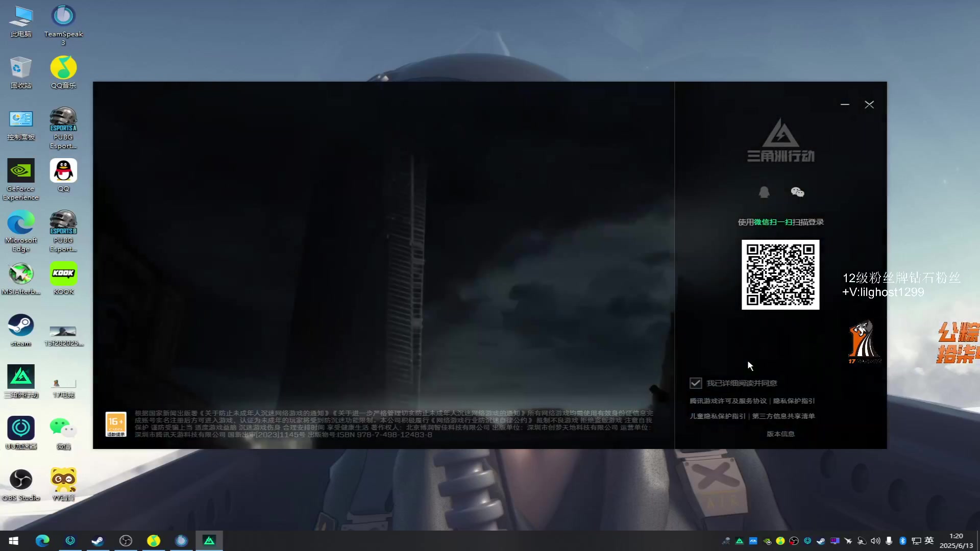Click the QQ音乐 icon in system tray

pyautogui.click(x=780, y=541)
